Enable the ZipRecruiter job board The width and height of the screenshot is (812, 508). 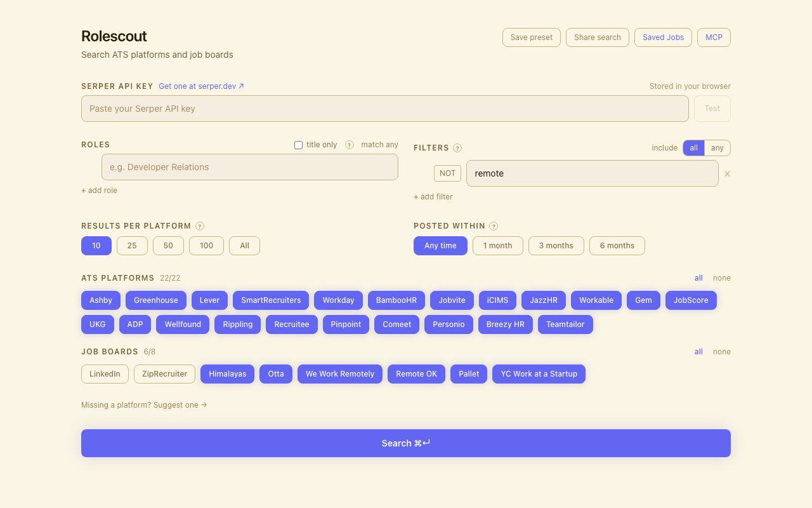point(164,374)
